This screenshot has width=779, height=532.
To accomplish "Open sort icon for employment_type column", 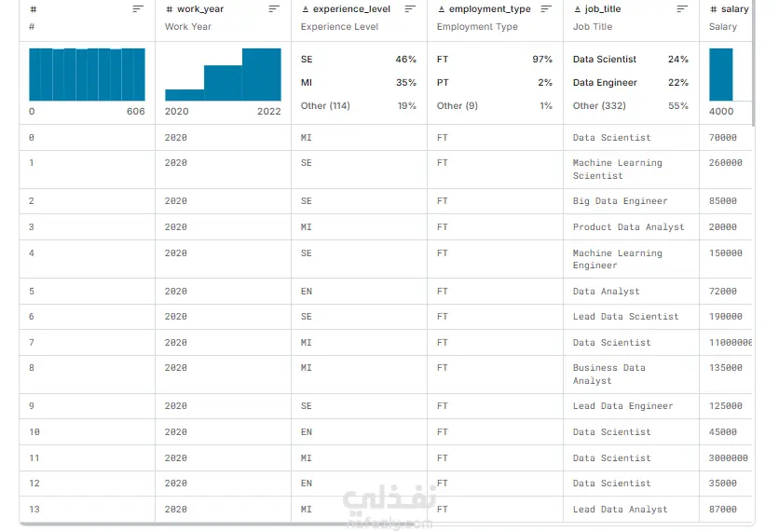I will (546, 9).
